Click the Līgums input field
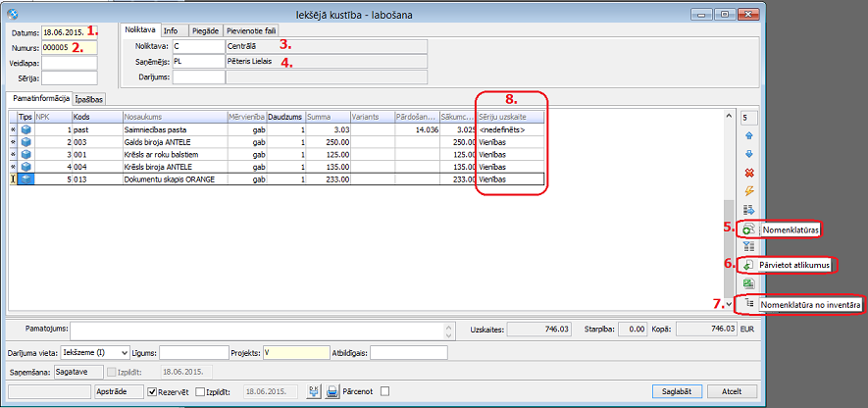Screen dimensions: 868x408 pos(194,353)
